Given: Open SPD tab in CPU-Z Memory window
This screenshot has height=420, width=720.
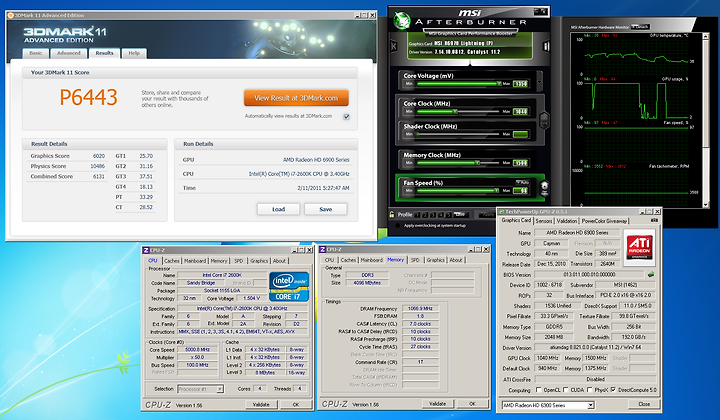Looking at the screenshot, I should pos(415,260).
